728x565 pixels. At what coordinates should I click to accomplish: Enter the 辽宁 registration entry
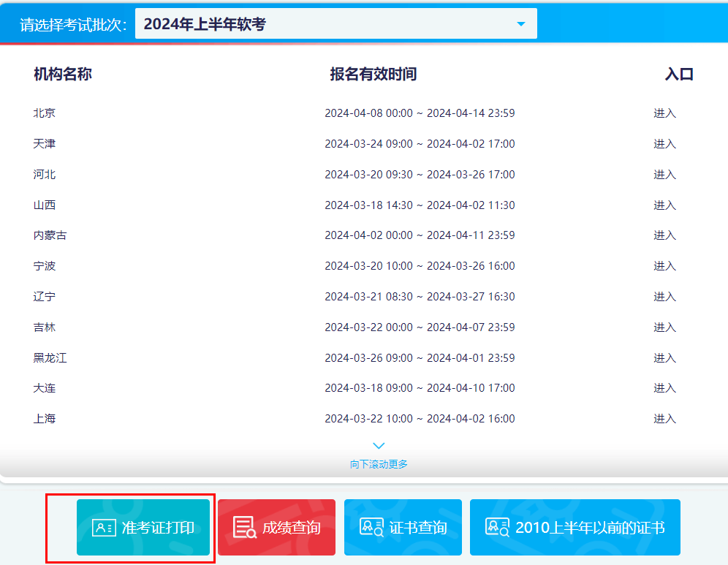click(x=665, y=297)
